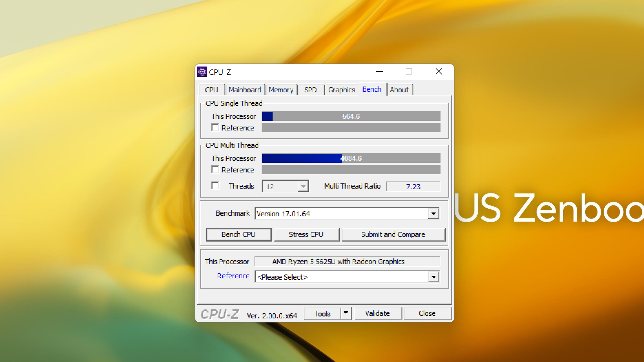
Task: Click the Multi Thread Ratio label
Action: (x=352, y=186)
